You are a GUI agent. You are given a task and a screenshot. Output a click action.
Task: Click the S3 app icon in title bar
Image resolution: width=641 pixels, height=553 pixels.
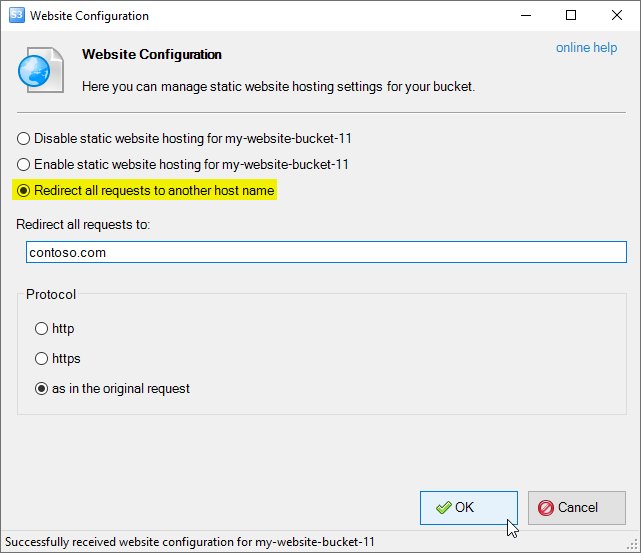pos(17,16)
